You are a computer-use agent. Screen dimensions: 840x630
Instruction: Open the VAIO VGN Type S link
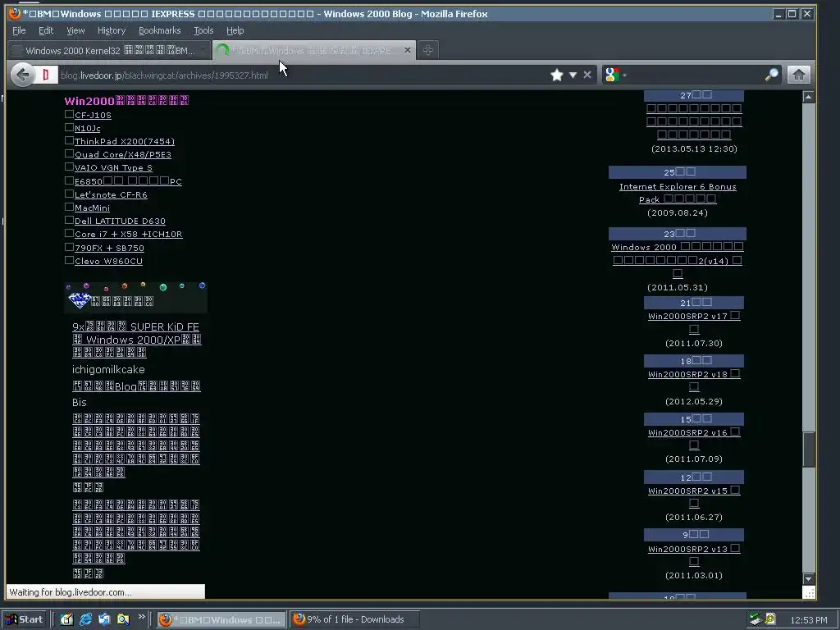pyautogui.click(x=113, y=167)
